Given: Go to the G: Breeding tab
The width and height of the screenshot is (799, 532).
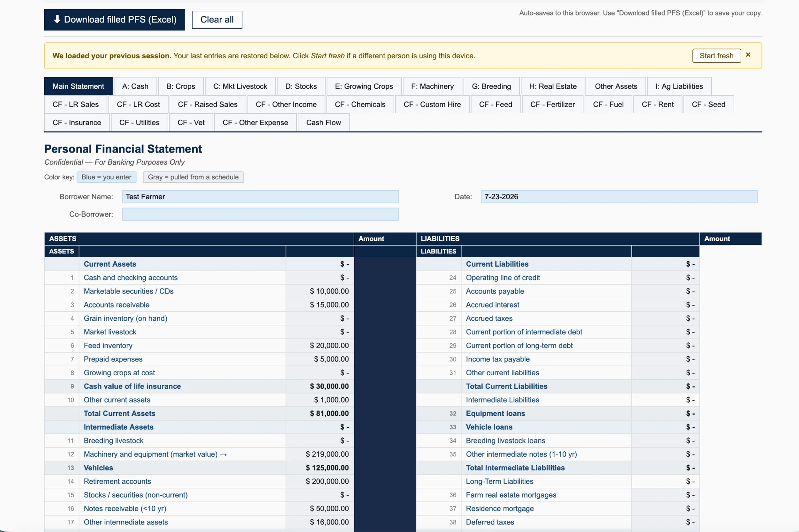Looking at the screenshot, I should [491, 86].
